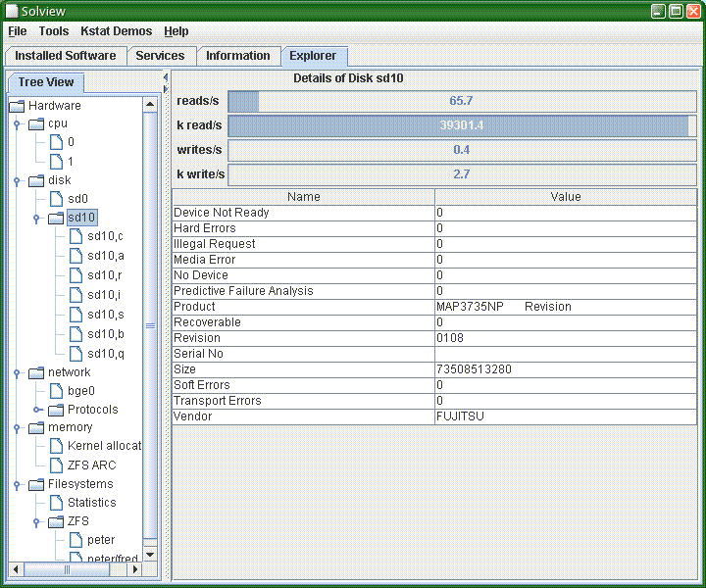The image size is (706, 588).
Task: Select the cpu 0 file icon
Action: click(x=56, y=142)
